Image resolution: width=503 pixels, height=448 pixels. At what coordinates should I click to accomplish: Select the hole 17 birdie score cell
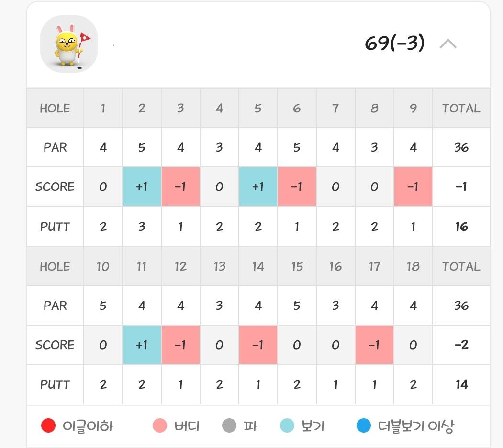(x=374, y=345)
